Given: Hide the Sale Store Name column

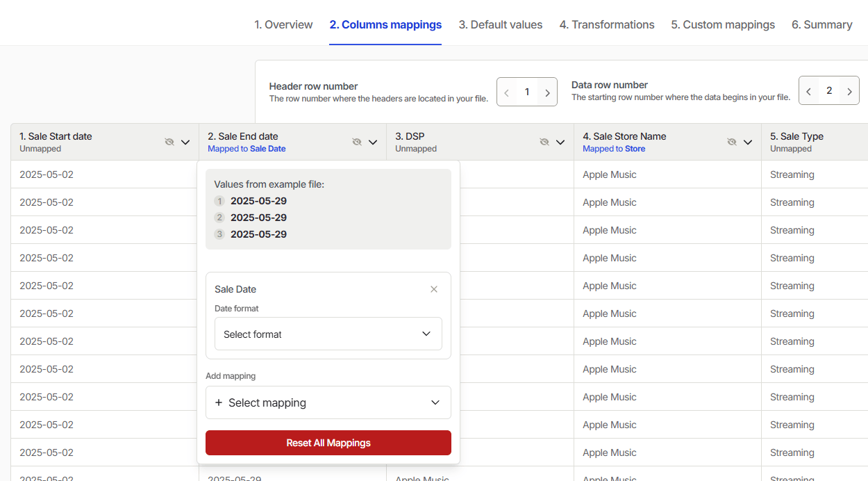Looking at the screenshot, I should [x=732, y=142].
